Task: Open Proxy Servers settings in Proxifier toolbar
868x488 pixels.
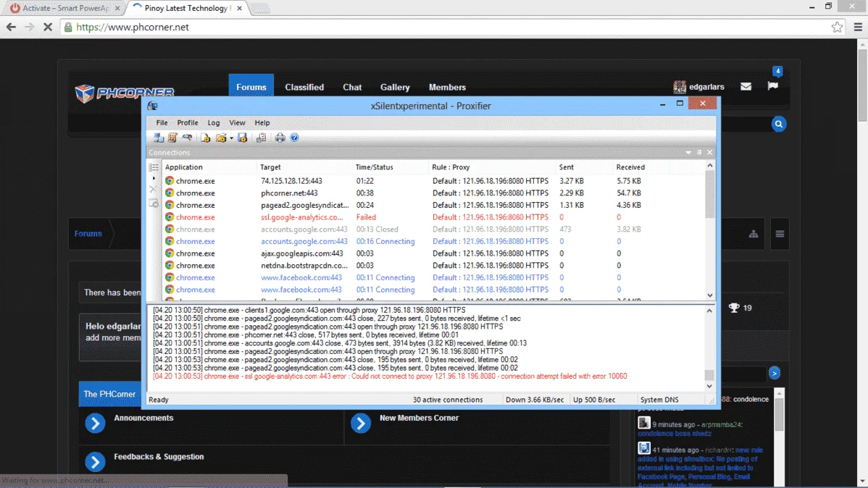Action: pyautogui.click(x=159, y=138)
